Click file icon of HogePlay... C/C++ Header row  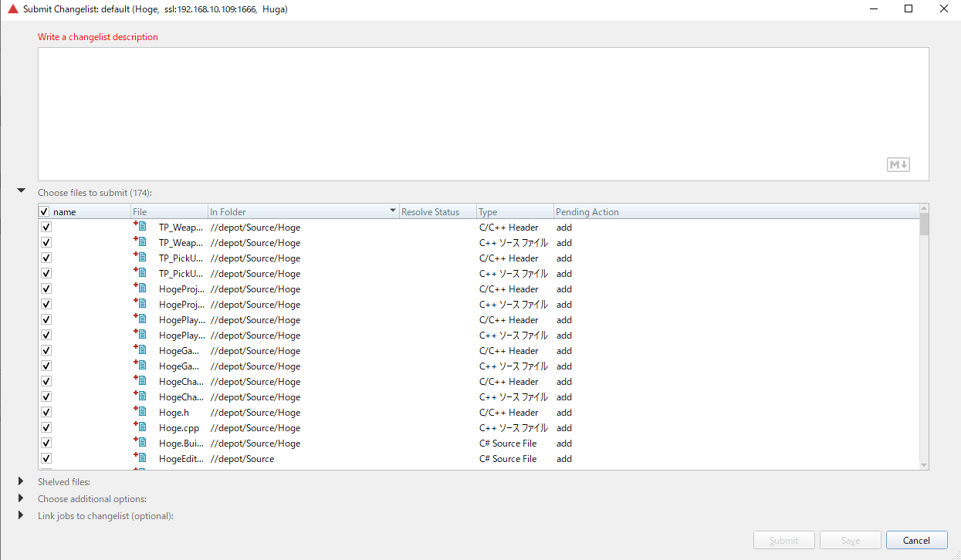[x=140, y=319]
